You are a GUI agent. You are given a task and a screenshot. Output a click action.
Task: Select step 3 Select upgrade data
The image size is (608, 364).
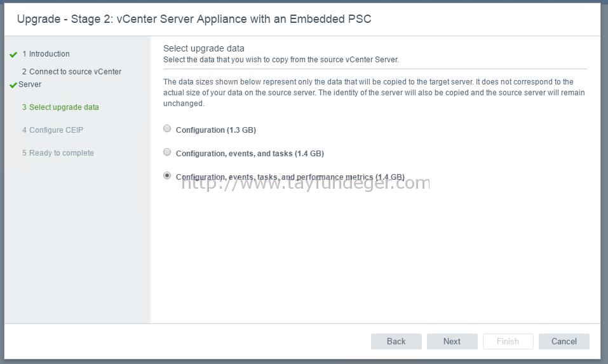point(60,107)
